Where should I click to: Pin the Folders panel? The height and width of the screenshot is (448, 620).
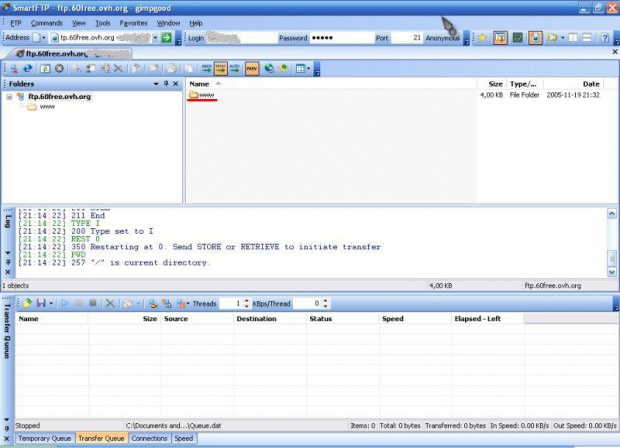166,84
